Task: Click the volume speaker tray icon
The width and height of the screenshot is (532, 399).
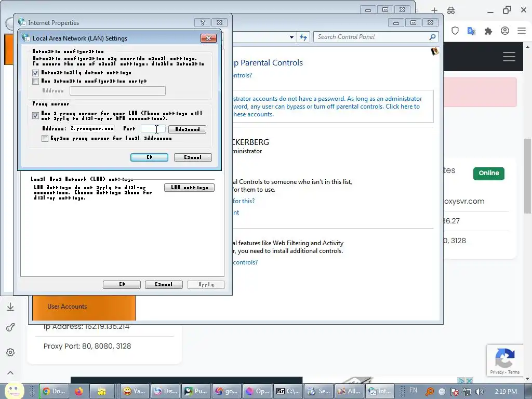Action: point(479,392)
